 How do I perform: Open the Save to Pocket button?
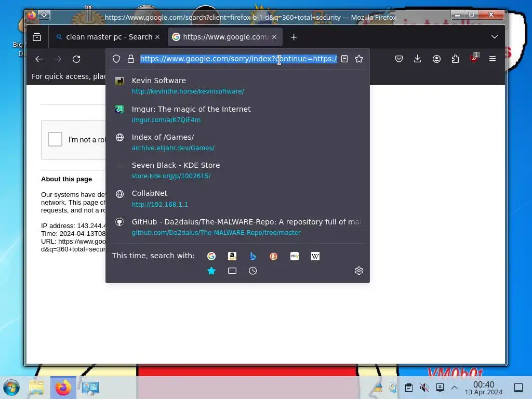(x=399, y=59)
